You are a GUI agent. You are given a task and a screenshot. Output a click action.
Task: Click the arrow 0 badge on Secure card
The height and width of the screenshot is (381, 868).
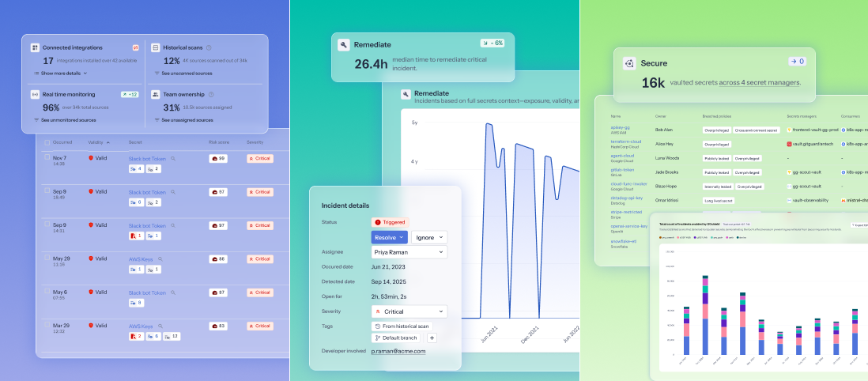797,62
